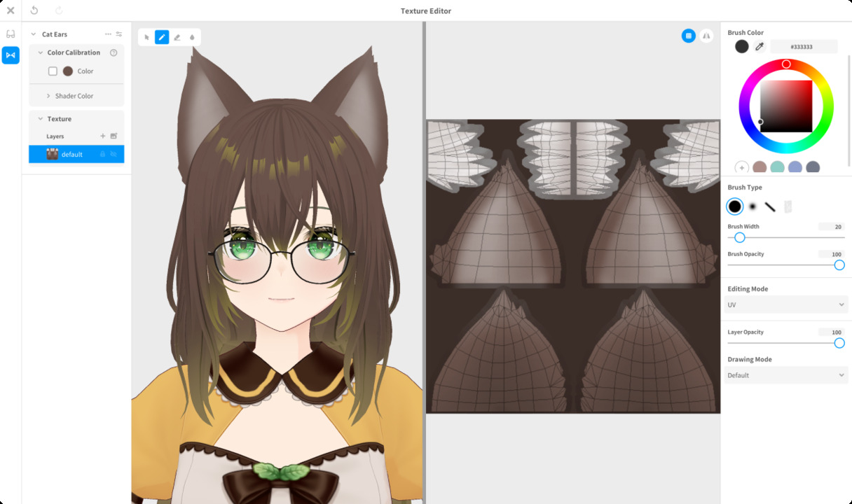The height and width of the screenshot is (504, 852).
Task: Toggle mirror symmetry drawing mode
Action: tap(706, 36)
